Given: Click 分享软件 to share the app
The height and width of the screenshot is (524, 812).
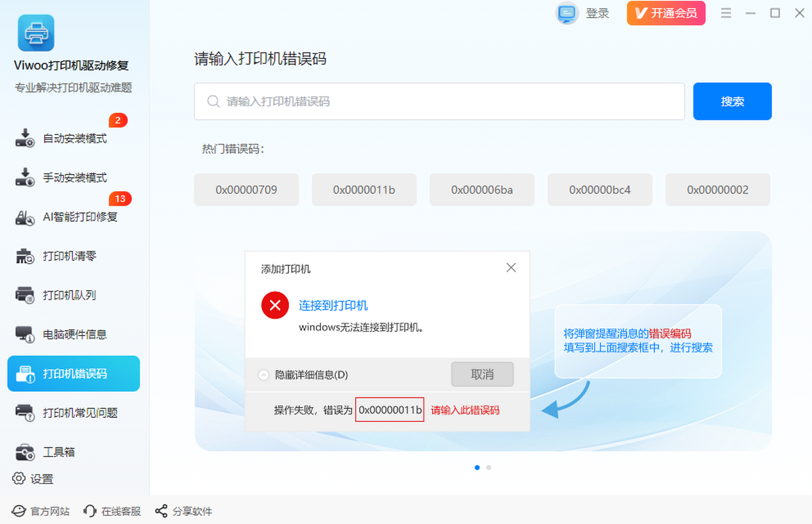Looking at the screenshot, I should [x=184, y=511].
